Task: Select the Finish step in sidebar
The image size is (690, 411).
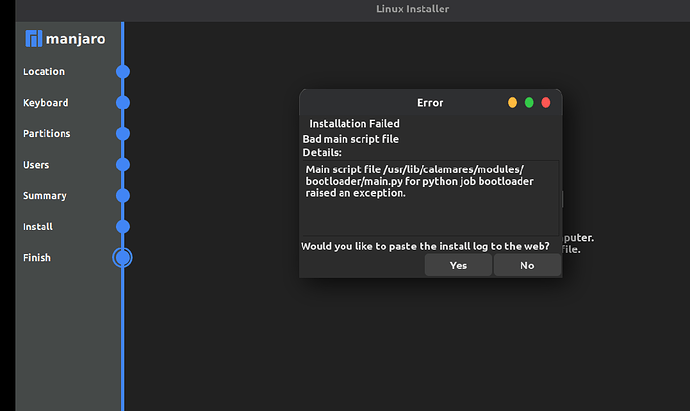Action: 37,257
